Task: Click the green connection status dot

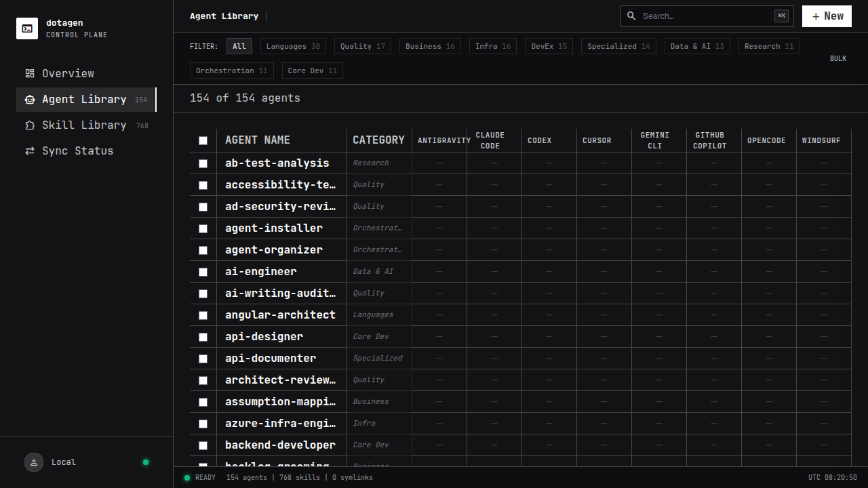Action: click(x=146, y=462)
